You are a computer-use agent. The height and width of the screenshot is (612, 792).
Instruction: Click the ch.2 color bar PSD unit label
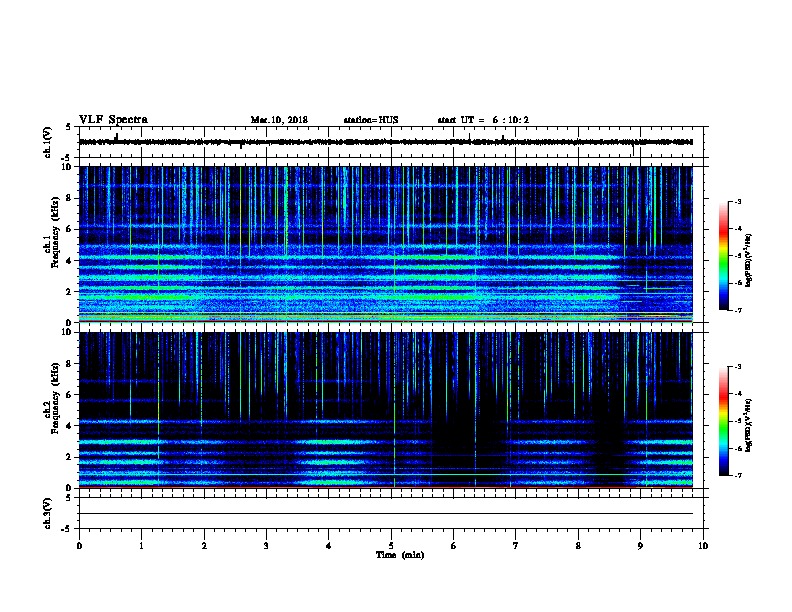click(x=749, y=426)
